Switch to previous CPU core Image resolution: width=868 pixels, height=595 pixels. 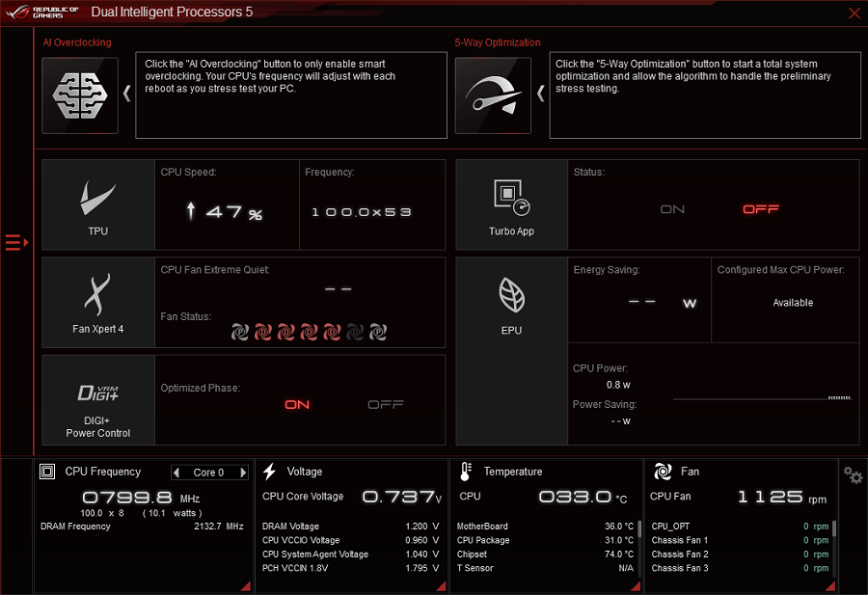(x=176, y=473)
